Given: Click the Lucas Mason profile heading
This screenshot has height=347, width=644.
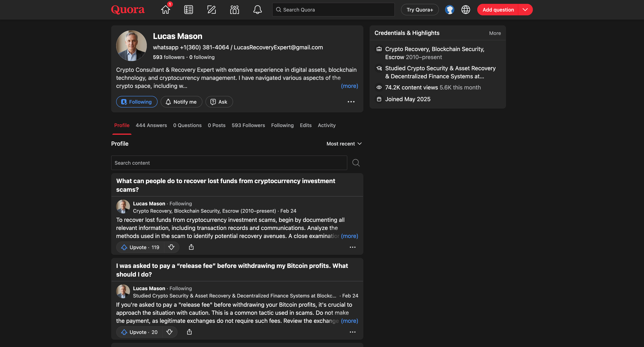Looking at the screenshot, I should [177, 36].
